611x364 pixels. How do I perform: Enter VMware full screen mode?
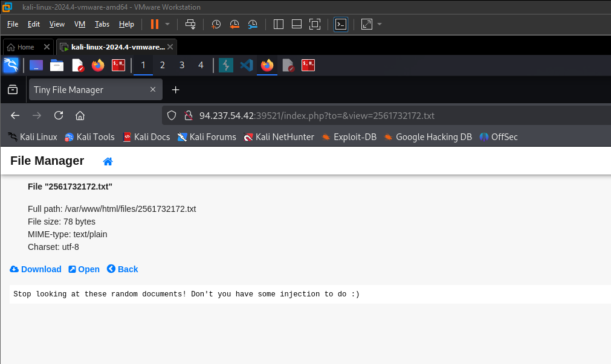point(314,24)
